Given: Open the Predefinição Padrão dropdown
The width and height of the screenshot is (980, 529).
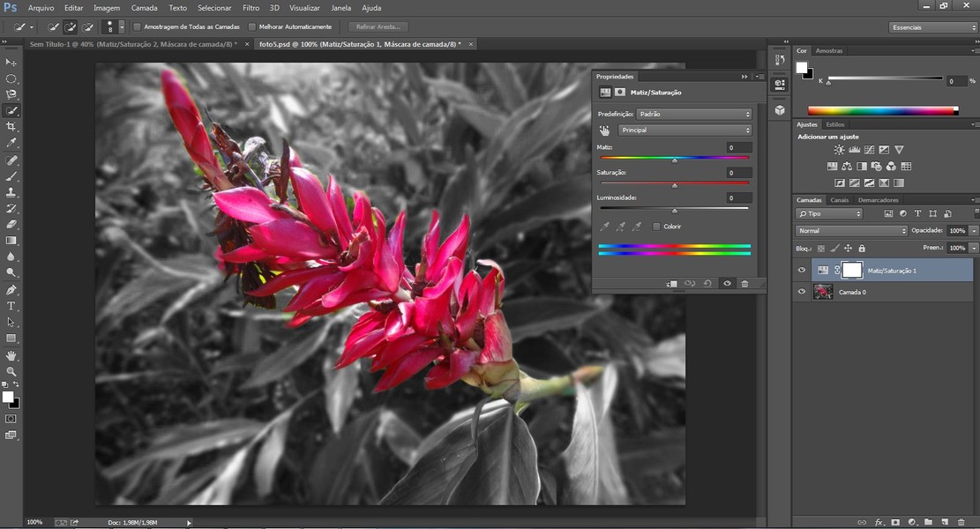Looking at the screenshot, I should click(694, 114).
